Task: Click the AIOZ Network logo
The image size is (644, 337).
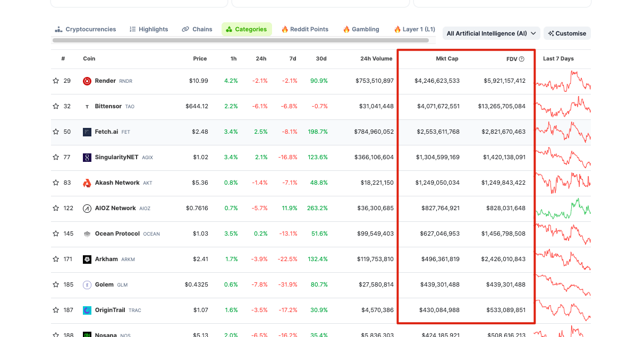Action: (x=87, y=209)
